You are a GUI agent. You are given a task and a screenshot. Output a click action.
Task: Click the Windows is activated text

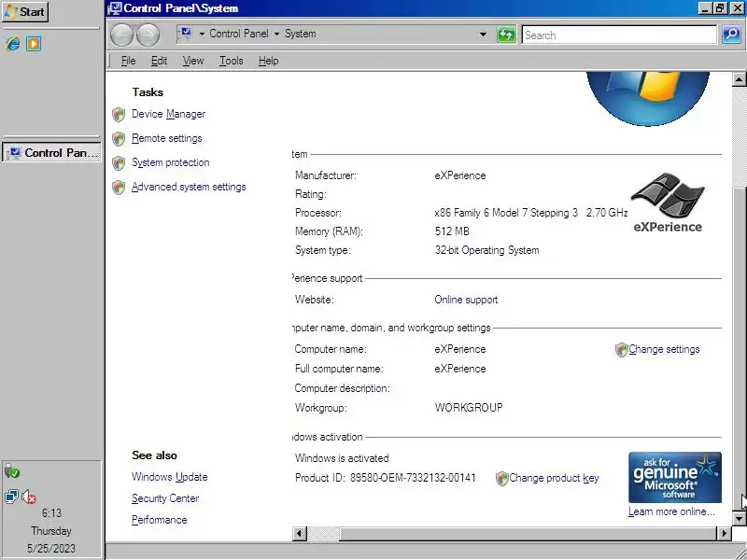(342, 458)
